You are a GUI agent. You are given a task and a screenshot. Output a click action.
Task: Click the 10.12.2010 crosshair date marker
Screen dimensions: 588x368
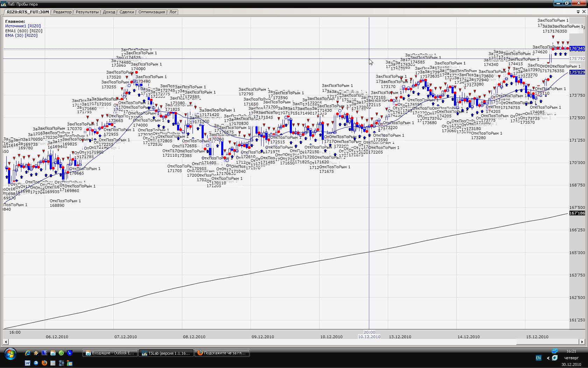tap(369, 337)
